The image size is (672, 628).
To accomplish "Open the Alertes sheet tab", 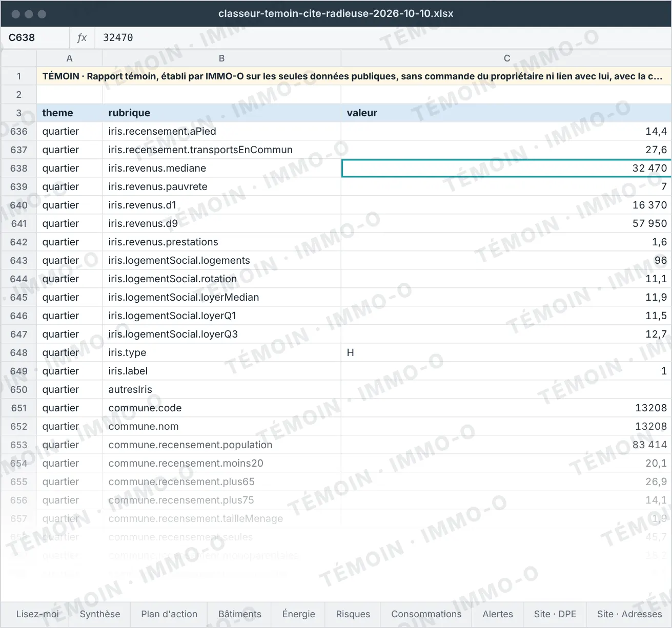I will tap(498, 614).
